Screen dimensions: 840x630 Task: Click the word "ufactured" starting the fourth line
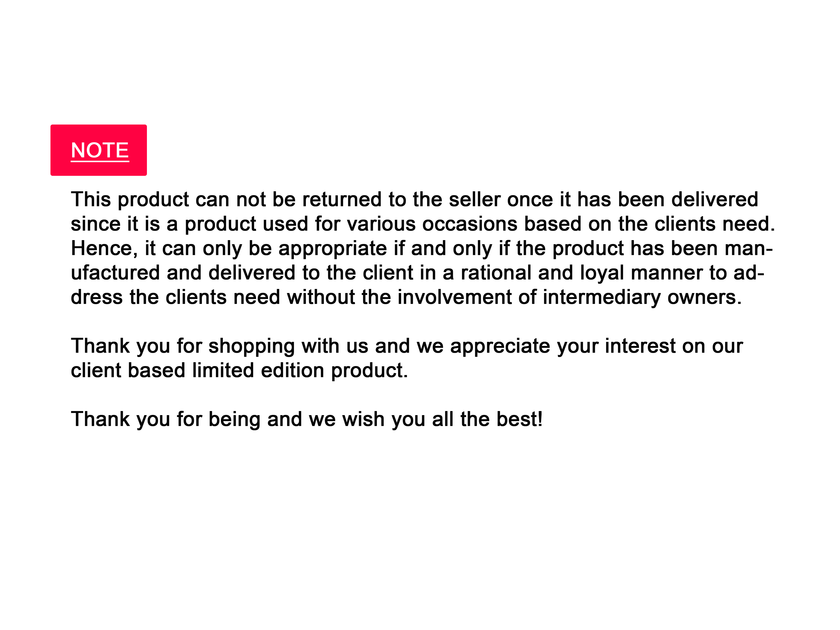(x=115, y=273)
